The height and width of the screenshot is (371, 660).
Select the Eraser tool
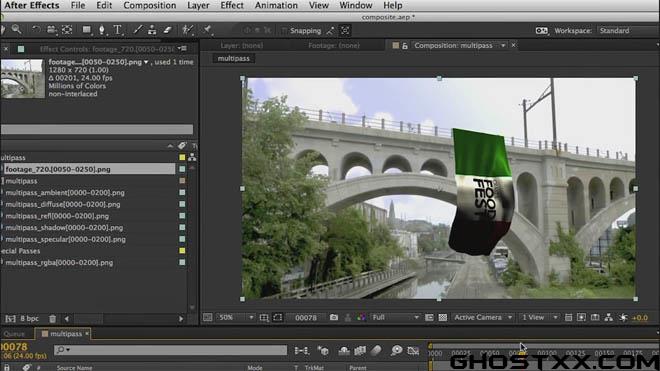click(x=167, y=30)
